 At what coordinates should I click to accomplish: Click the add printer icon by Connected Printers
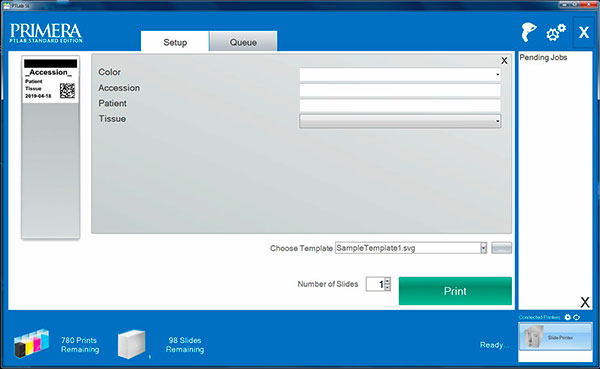pyautogui.click(x=568, y=317)
